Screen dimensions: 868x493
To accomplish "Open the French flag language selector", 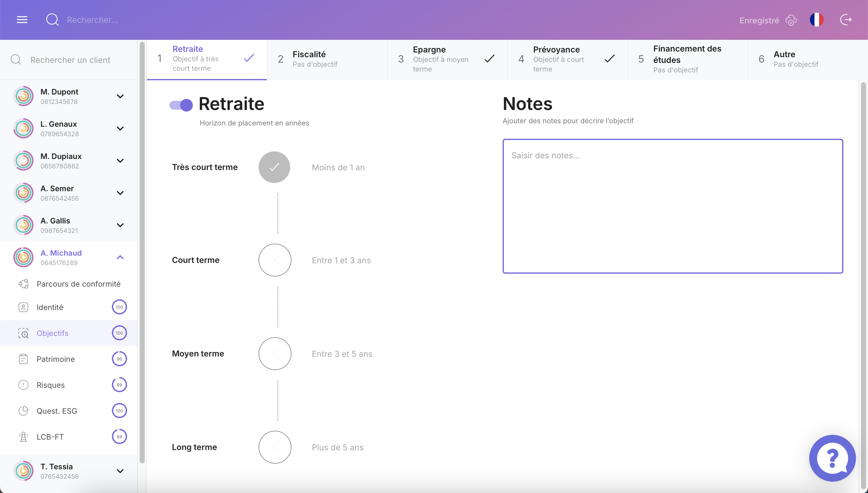I will pyautogui.click(x=816, y=20).
